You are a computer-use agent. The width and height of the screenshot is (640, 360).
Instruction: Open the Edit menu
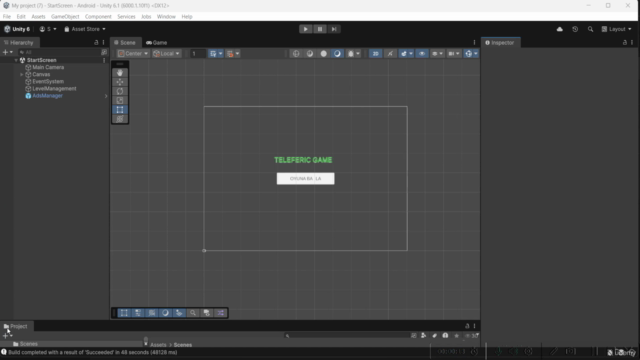pyautogui.click(x=21, y=17)
